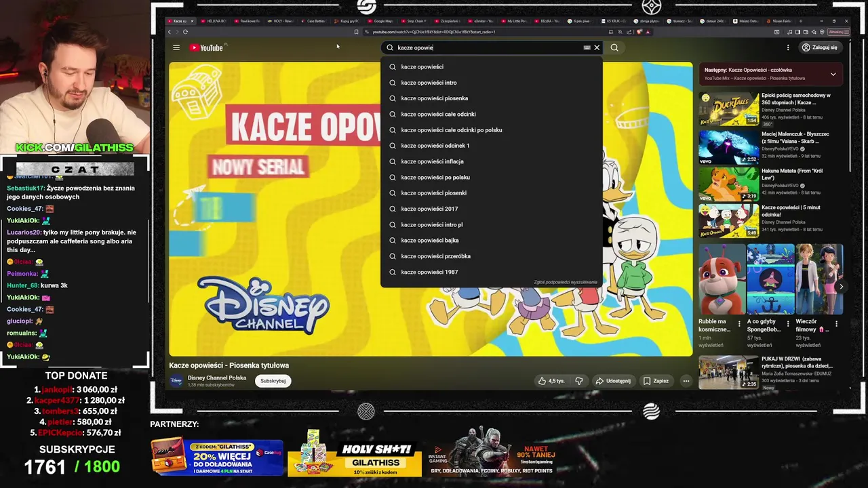Open 'Wieczór filmowy' short thumbnail
The height and width of the screenshot is (488, 868).
pos(819,279)
